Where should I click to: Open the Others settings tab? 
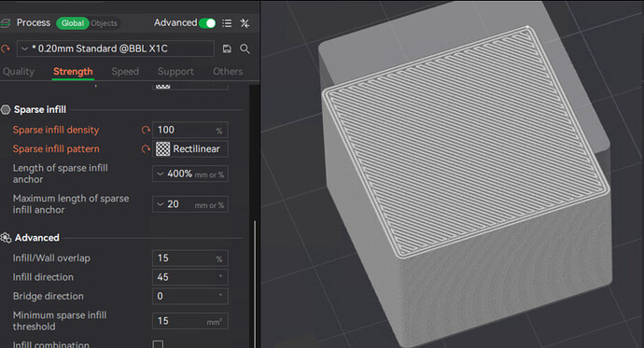point(228,72)
